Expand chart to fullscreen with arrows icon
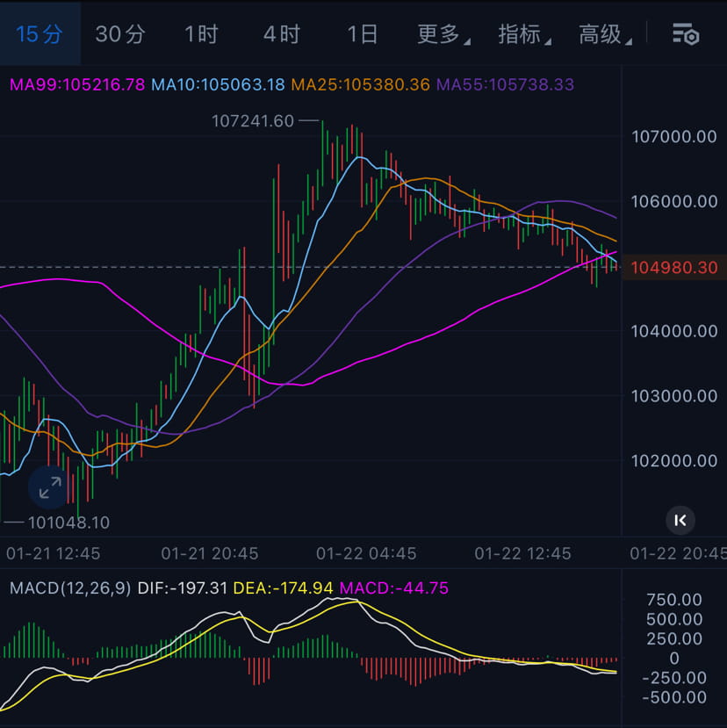727x728 pixels. pyautogui.click(x=51, y=487)
